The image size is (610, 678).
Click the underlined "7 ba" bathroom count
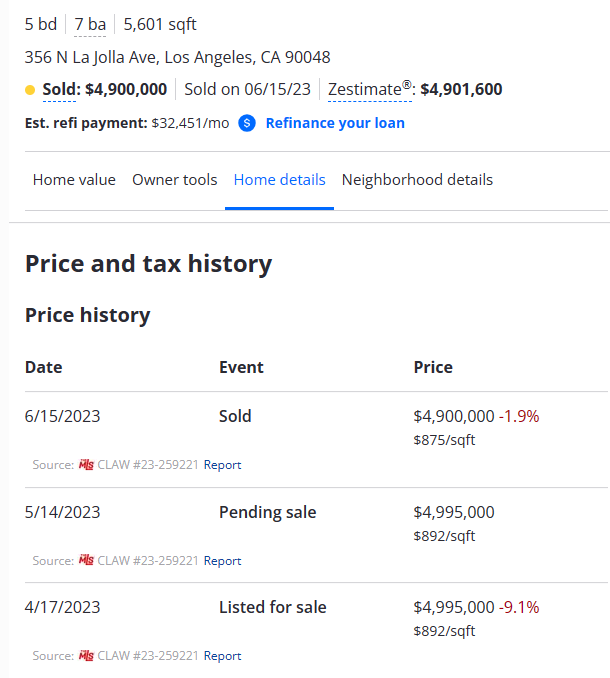(90, 24)
